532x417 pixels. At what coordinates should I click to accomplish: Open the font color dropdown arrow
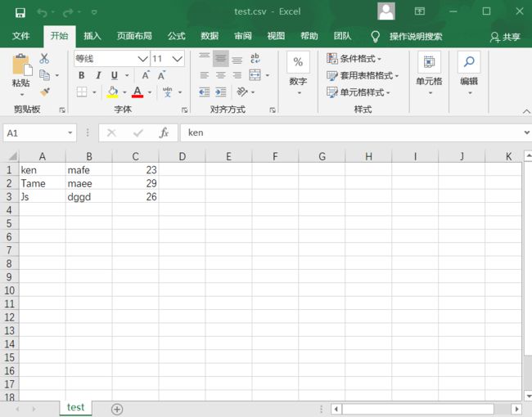click(x=150, y=92)
